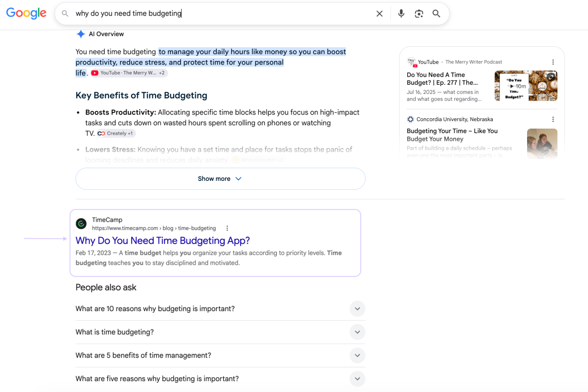Viewport: 588px width, 392px height.
Task: Click the AI Overview sparkle icon
Action: [x=81, y=34]
